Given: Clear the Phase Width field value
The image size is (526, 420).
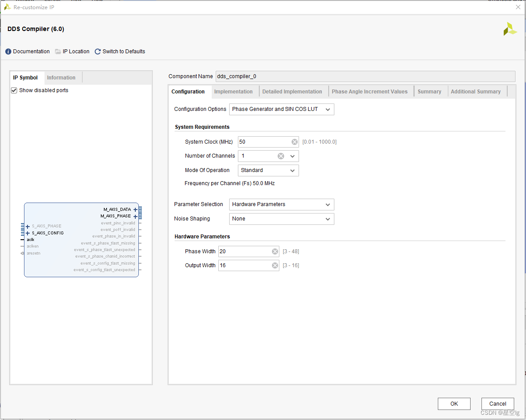Looking at the screenshot, I should (275, 251).
